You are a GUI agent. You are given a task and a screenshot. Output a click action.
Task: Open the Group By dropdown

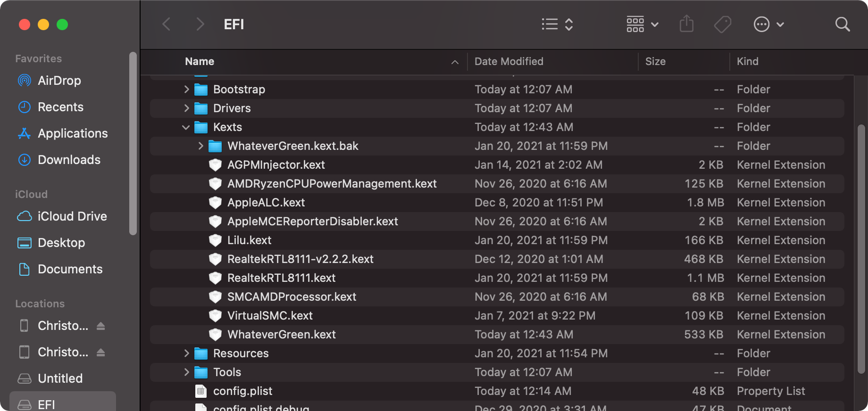click(x=642, y=24)
